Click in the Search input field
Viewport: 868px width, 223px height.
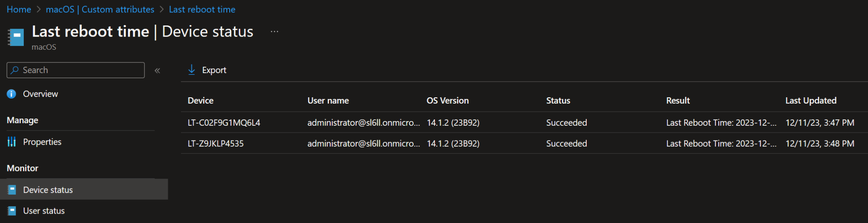coord(81,70)
